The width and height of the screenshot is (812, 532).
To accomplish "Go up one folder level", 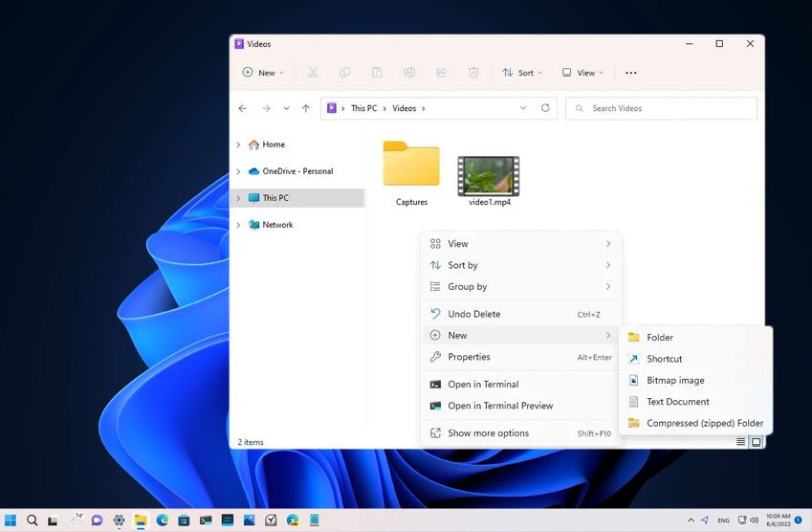I will [x=305, y=108].
